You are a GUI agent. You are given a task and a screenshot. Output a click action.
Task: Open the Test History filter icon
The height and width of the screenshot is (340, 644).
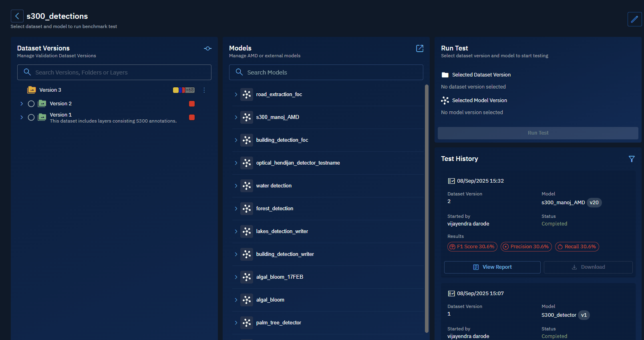(x=632, y=159)
